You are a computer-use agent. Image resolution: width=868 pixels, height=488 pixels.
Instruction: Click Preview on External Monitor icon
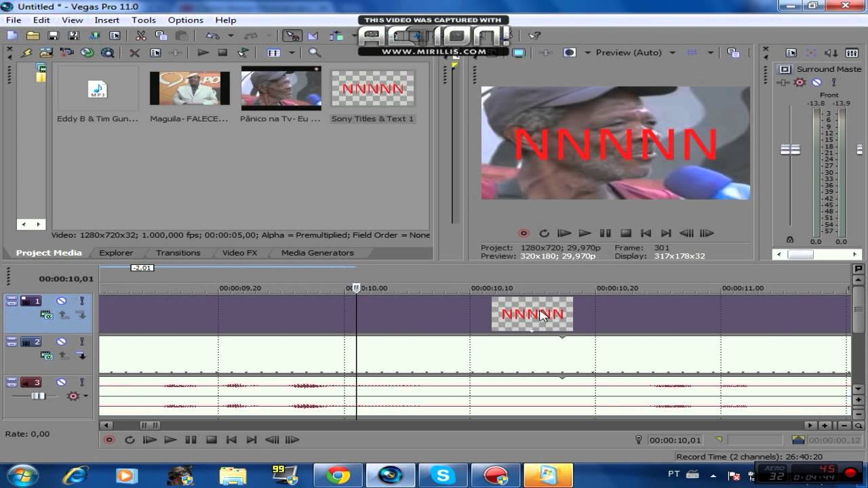pyautogui.click(x=519, y=52)
